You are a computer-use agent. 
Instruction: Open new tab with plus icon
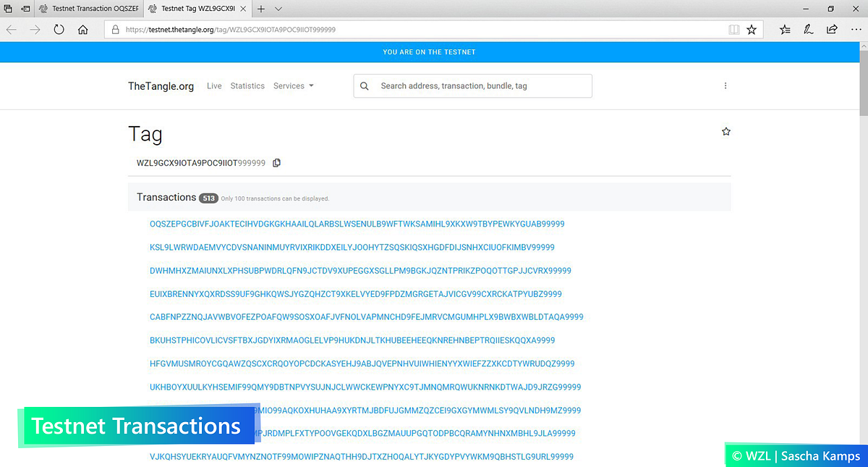point(261,9)
